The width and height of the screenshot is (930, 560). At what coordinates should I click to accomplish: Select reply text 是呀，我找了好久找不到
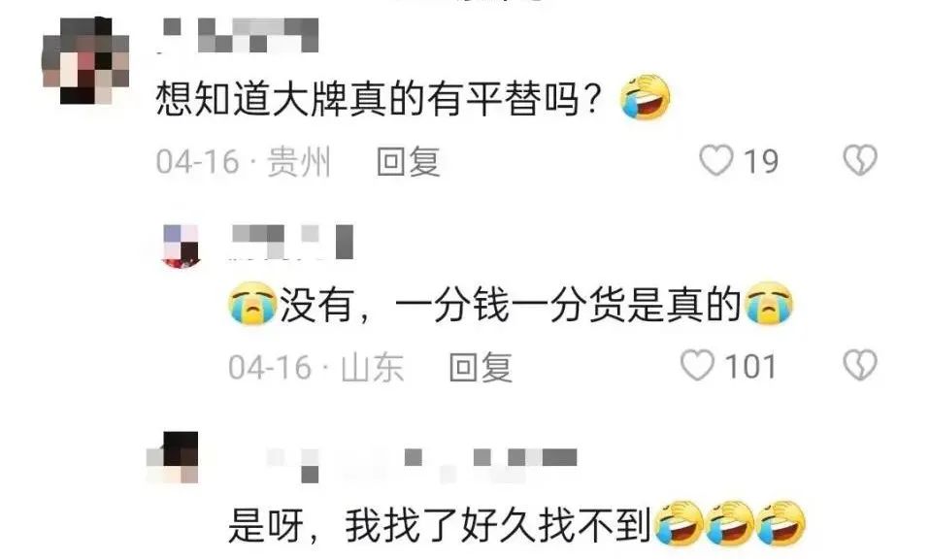(x=440, y=524)
